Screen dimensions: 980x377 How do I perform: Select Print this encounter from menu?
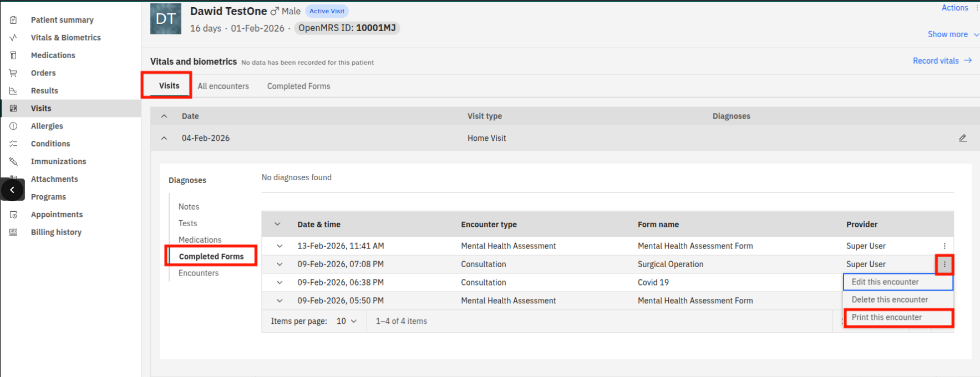coord(886,318)
